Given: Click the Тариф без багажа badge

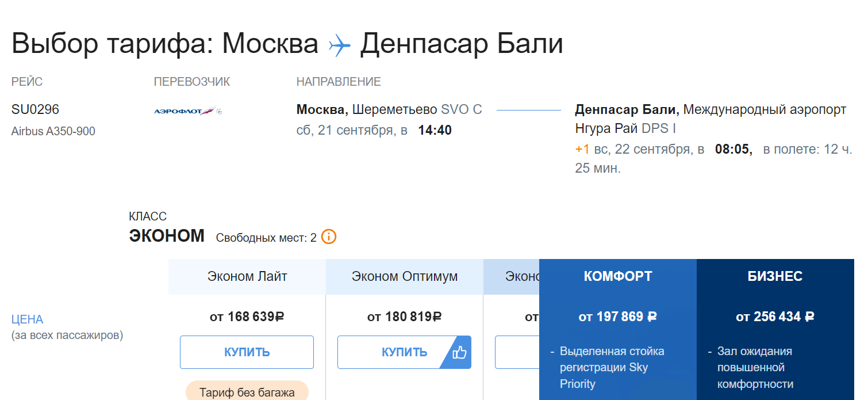Looking at the screenshot, I should click(x=247, y=393).
